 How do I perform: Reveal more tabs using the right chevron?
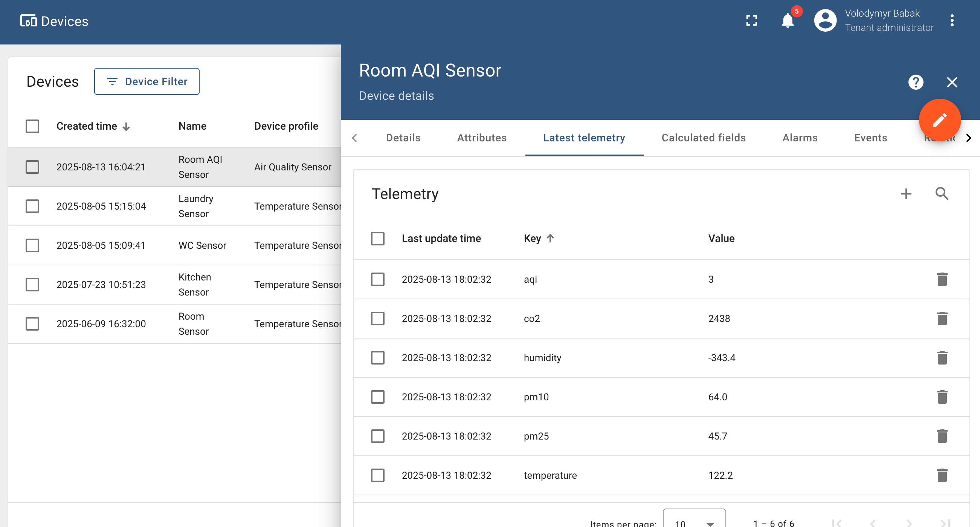(969, 138)
